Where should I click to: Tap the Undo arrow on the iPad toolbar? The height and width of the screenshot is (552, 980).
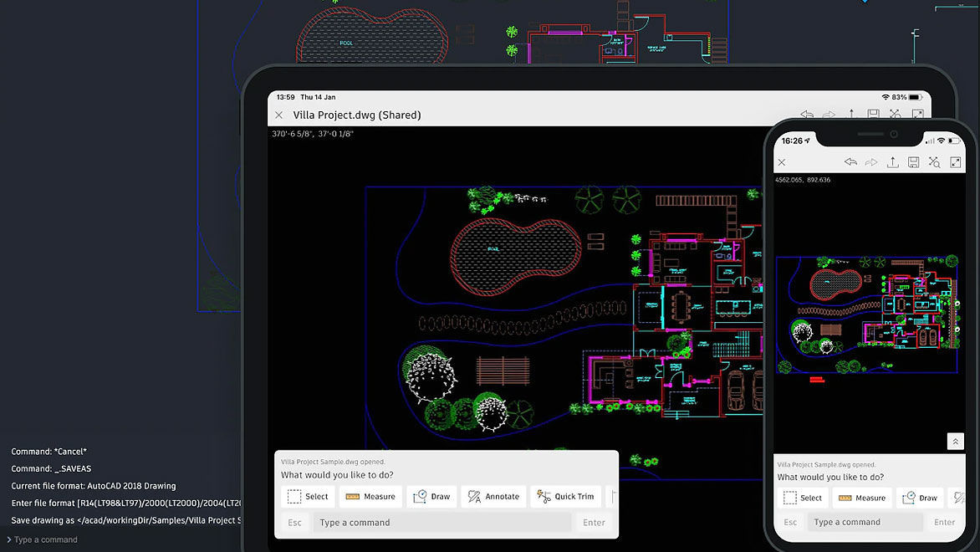pyautogui.click(x=806, y=114)
